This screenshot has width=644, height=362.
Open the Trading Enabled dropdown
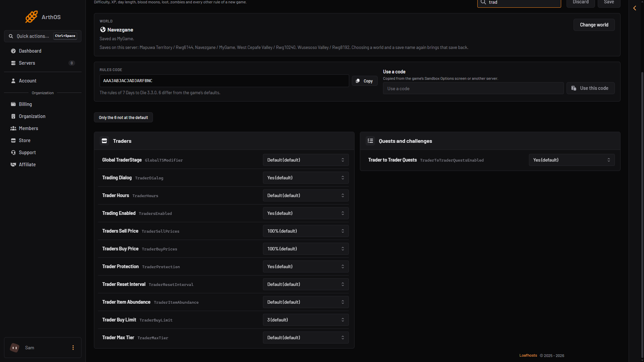point(306,213)
